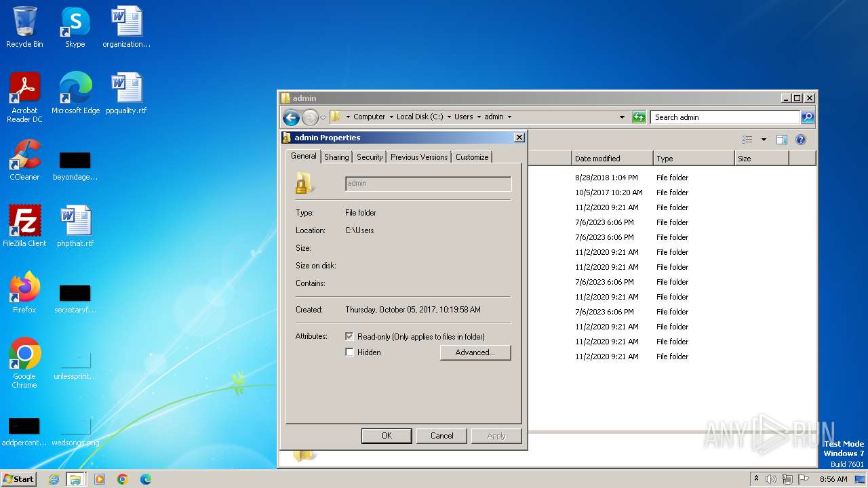Viewport: 868px width, 488px height.
Task: Launch CCleaner desktop shortcut
Action: (x=24, y=159)
